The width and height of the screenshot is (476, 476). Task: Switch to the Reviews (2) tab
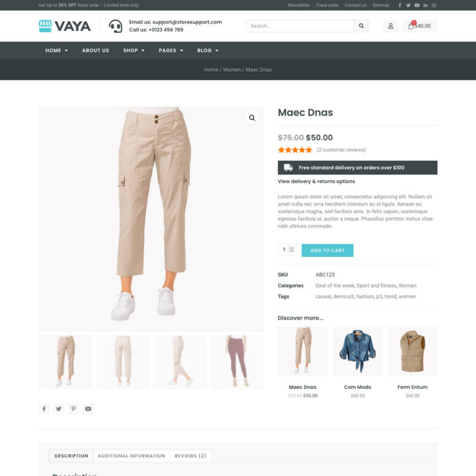190,456
